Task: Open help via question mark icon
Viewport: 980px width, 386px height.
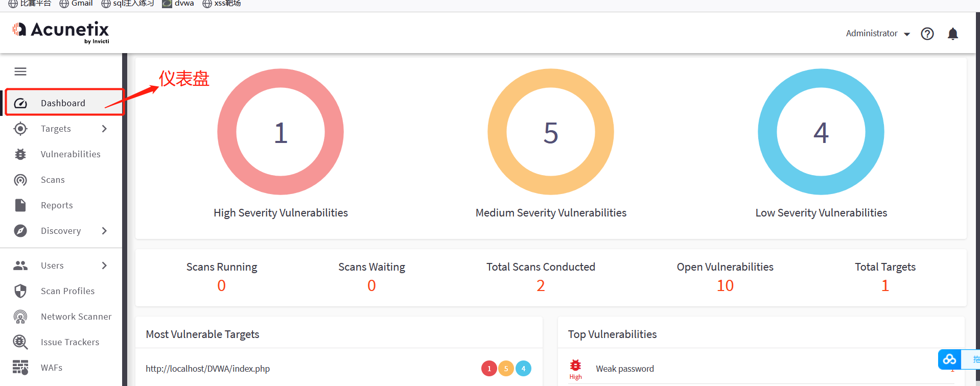Action: [927, 34]
